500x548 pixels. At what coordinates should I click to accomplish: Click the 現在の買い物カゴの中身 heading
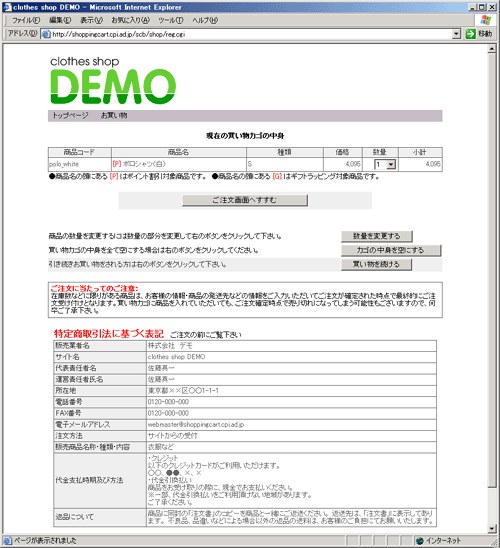click(x=245, y=136)
